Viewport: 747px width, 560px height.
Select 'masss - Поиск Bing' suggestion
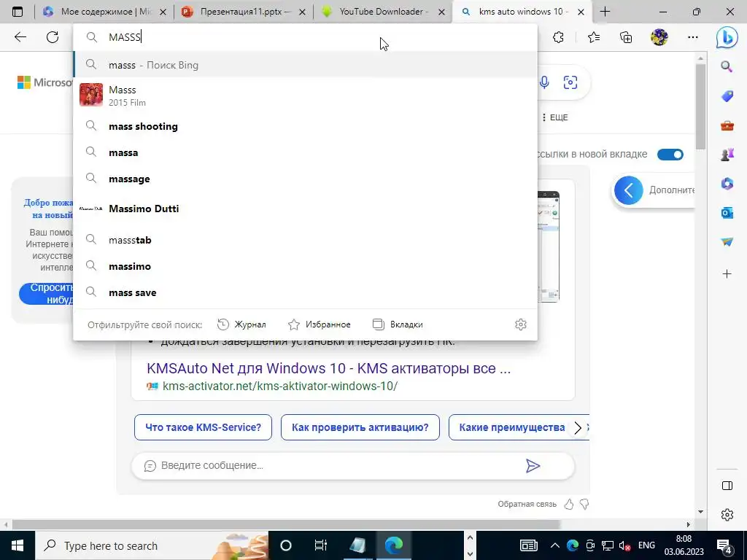[x=306, y=65]
